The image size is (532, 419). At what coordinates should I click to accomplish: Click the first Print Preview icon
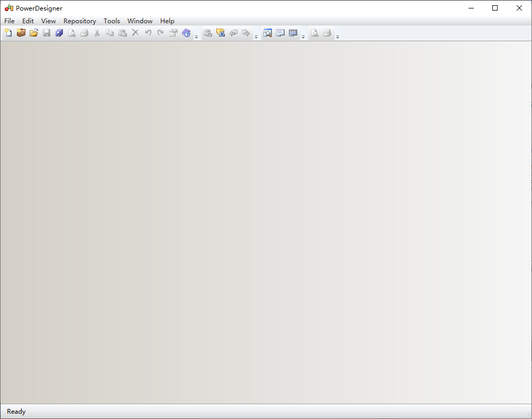[x=72, y=33]
